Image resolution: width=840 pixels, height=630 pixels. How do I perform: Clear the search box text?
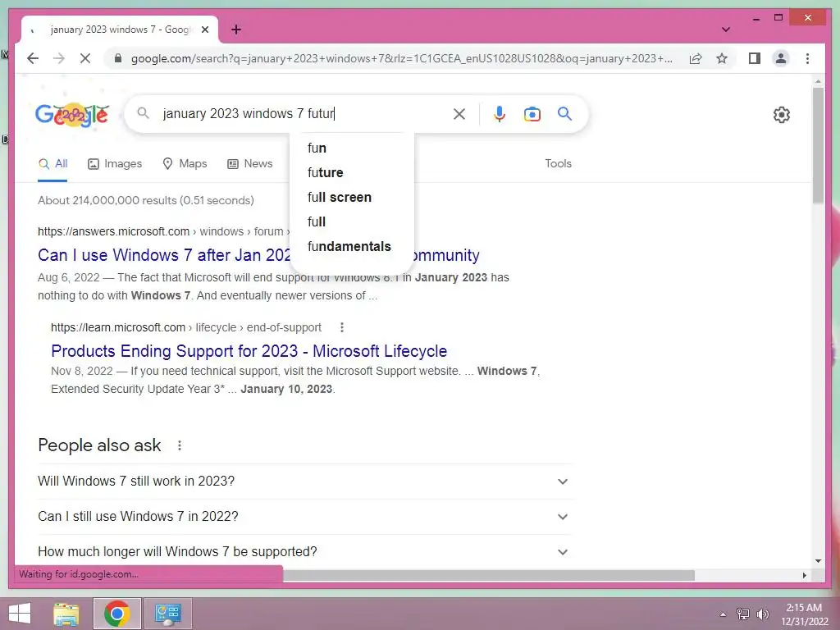tap(459, 113)
